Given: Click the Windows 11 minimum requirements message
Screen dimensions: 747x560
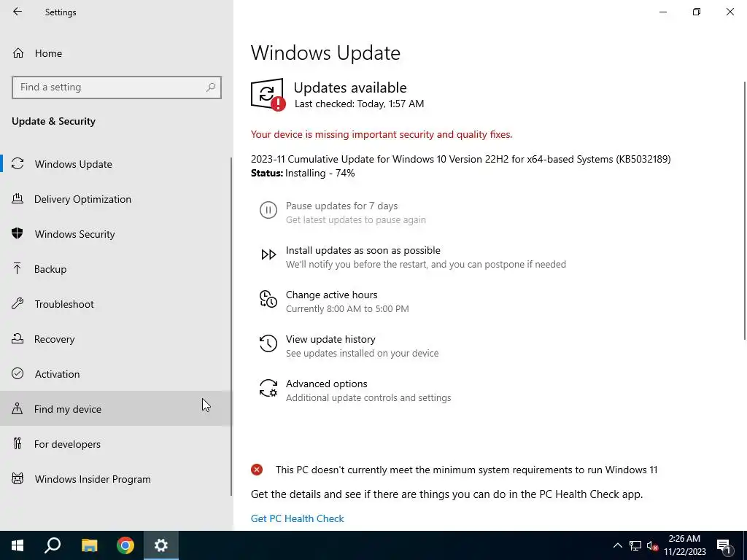Looking at the screenshot, I should (466, 470).
